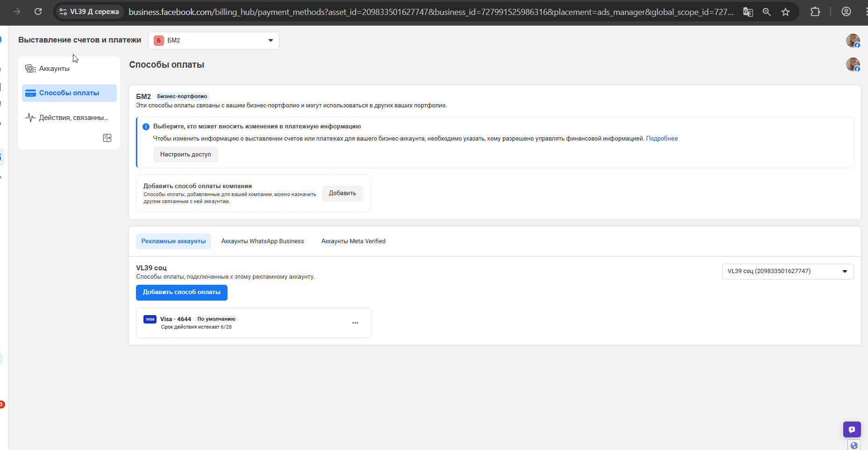The width and height of the screenshot is (868, 450).
Task: Select Способы оплаты in the left menu
Action: point(69,93)
